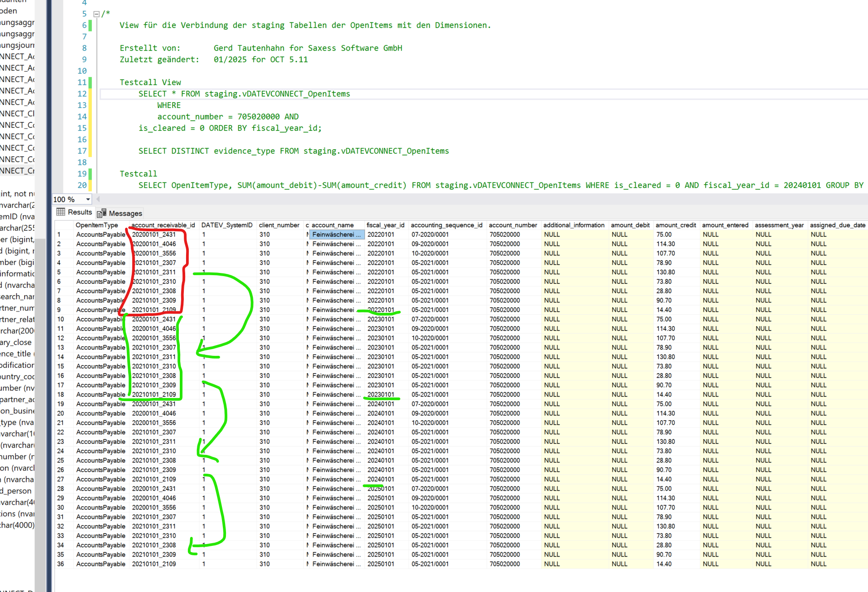Click the 75.00 amount_credit cell in row 1
The width and height of the screenshot is (868, 592).
coord(664,234)
